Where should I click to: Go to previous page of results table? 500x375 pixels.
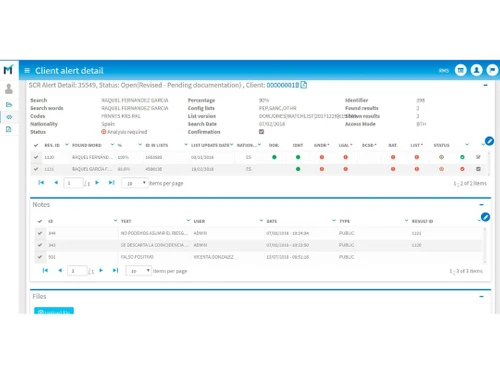tap(56, 183)
